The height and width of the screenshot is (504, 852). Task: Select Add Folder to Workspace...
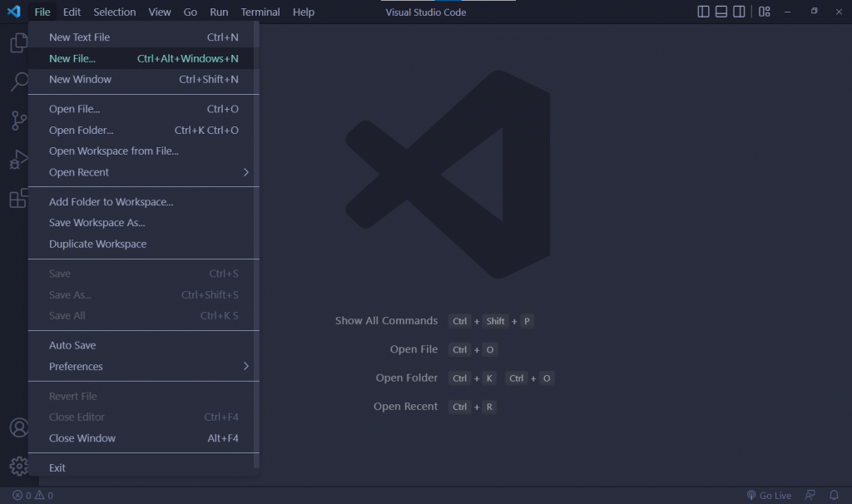pos(143,202)
